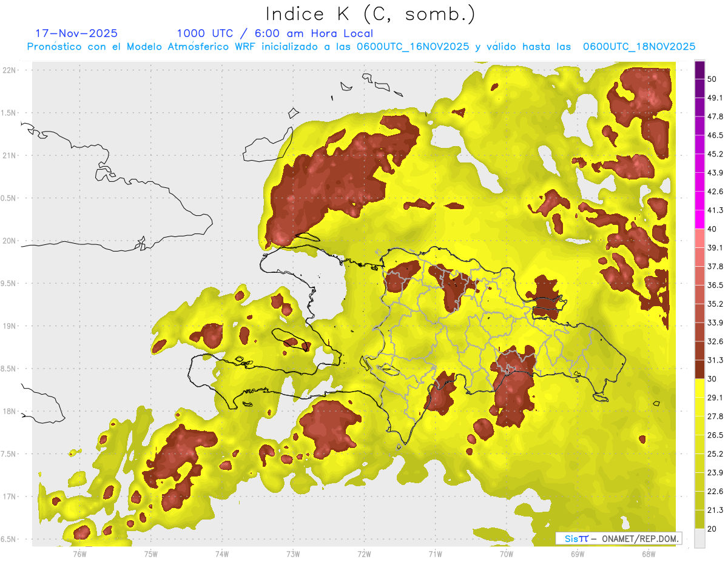Click the bright yellow swatch between 29.1 and 30
The image size is (728, 562).
tap(699, 388)
